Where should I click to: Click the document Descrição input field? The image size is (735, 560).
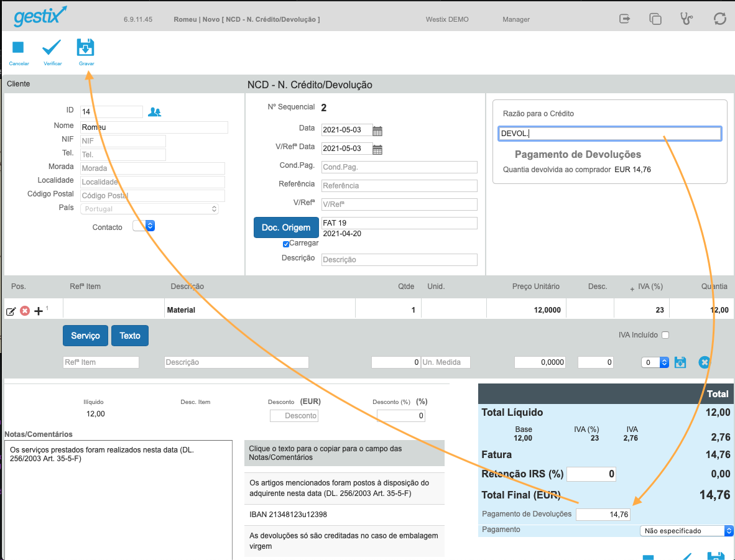399,260
